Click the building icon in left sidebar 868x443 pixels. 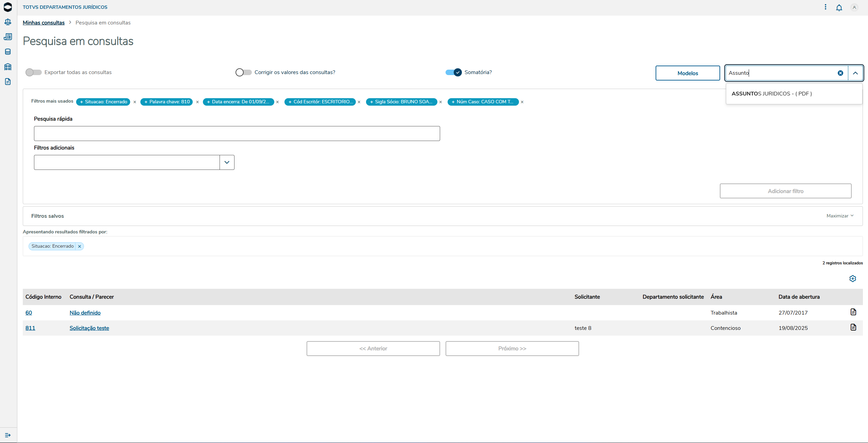8,67
